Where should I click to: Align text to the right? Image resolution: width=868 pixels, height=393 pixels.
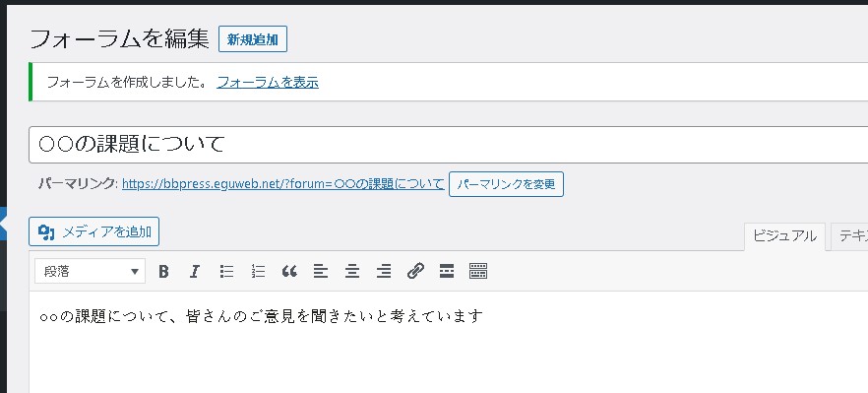tap(384, 271)
